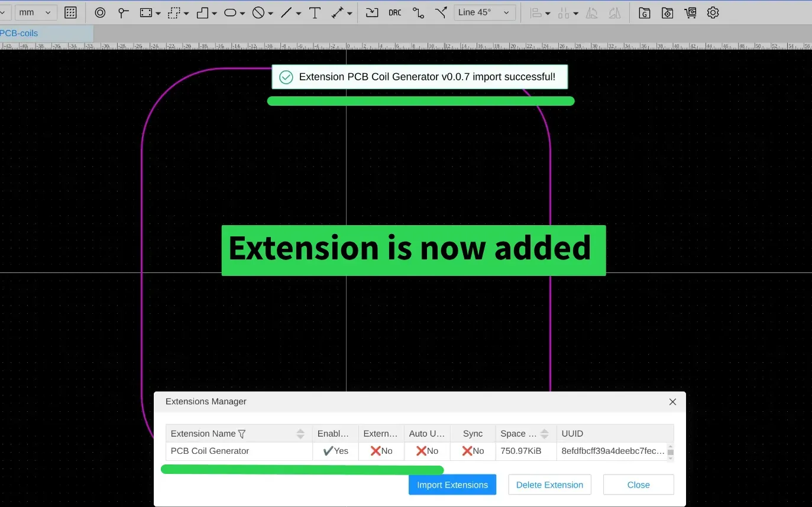Open the order PCB cart icon

(x=690, y=12)
